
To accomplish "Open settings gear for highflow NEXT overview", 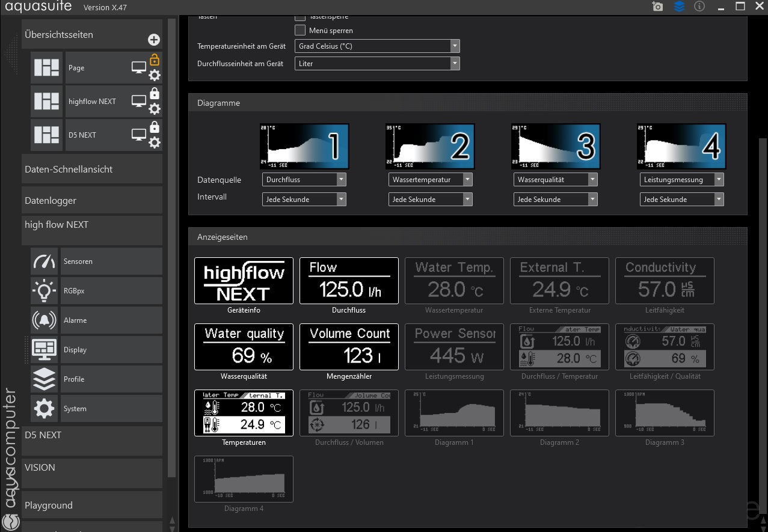I will [155, 109].
